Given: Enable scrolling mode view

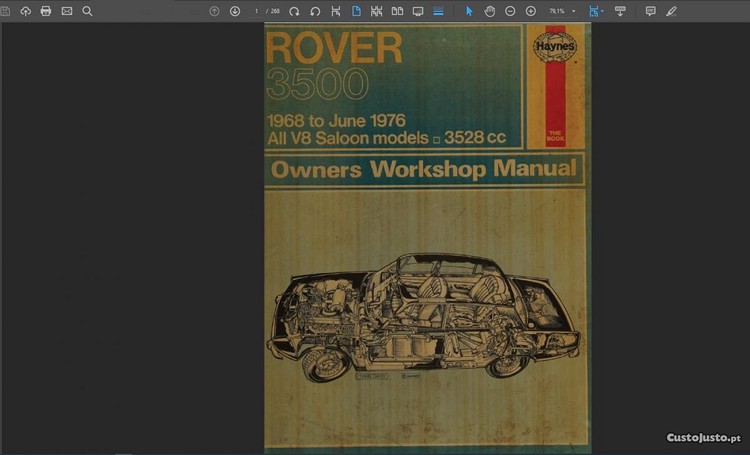Looking at the screenshot, I should tap(438, 11).
